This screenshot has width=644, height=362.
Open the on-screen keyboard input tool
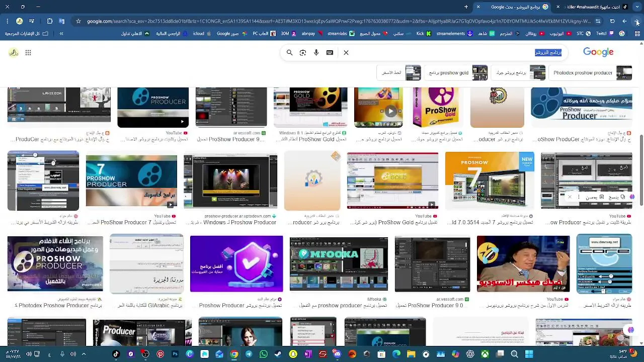330,52
